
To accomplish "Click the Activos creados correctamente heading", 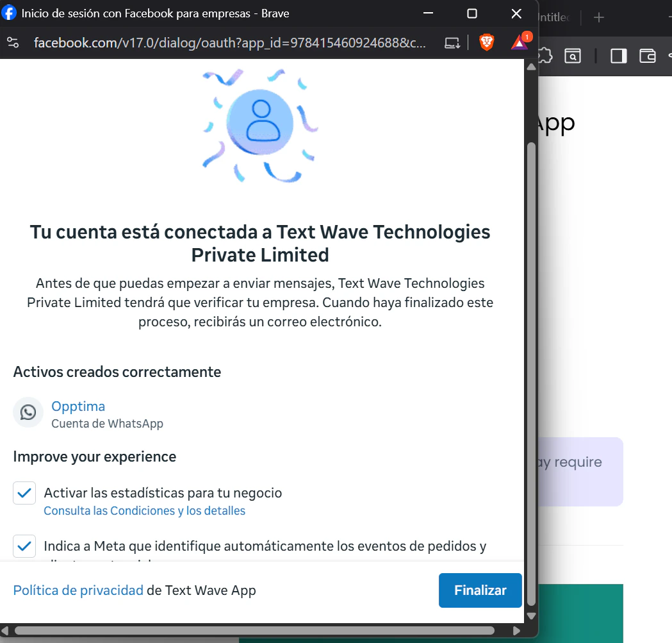I will 117,372.
